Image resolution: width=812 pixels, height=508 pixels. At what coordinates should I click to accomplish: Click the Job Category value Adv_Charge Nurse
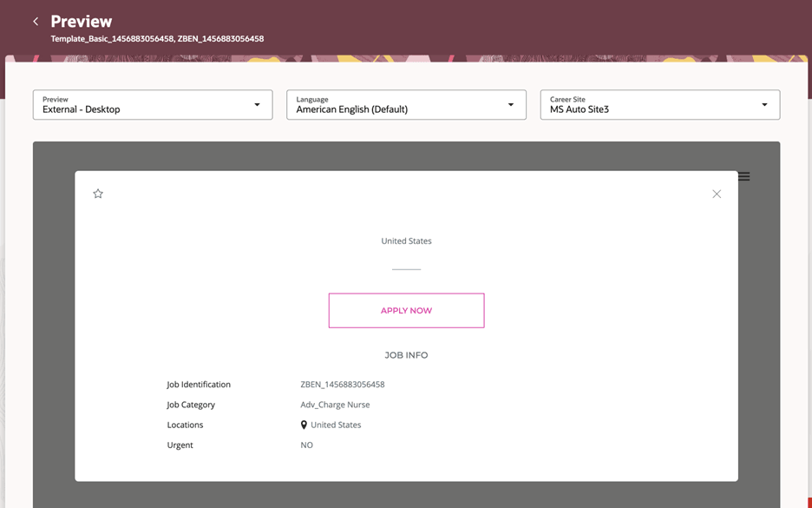point(334,404)
